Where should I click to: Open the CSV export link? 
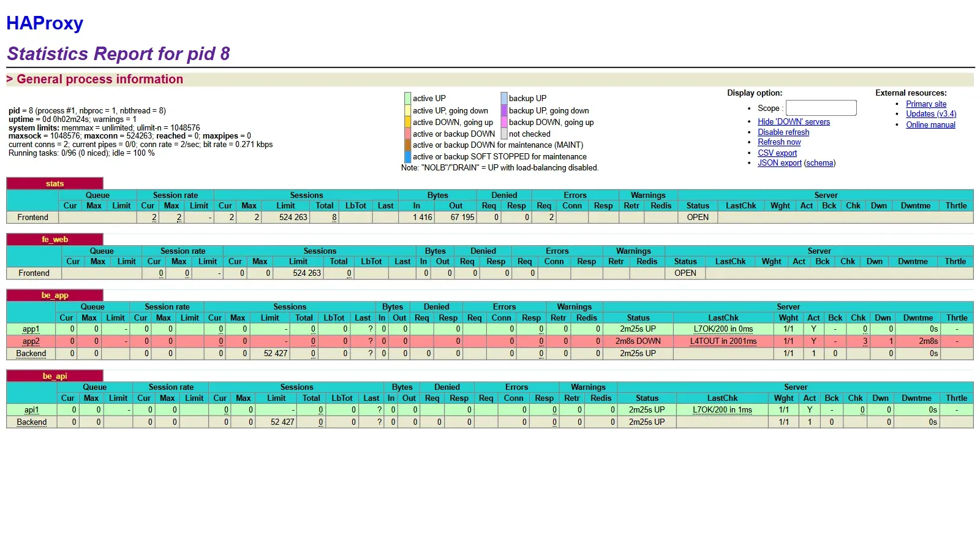777,153
